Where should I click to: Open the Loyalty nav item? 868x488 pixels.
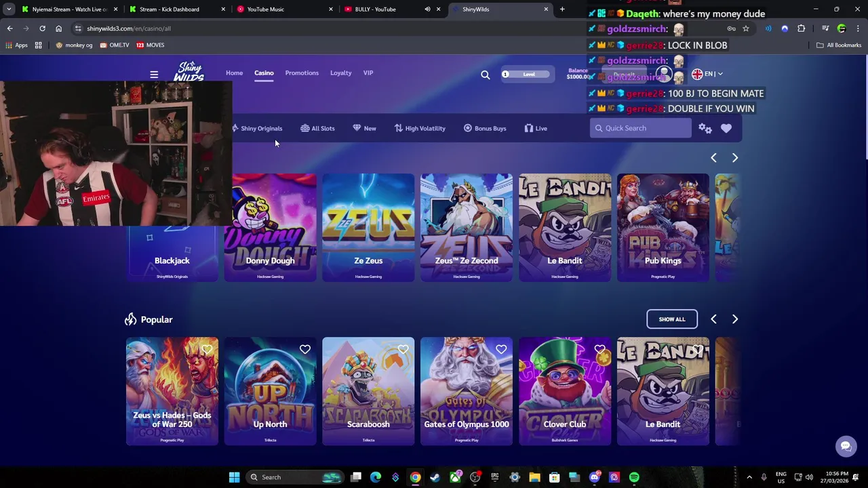340,73
